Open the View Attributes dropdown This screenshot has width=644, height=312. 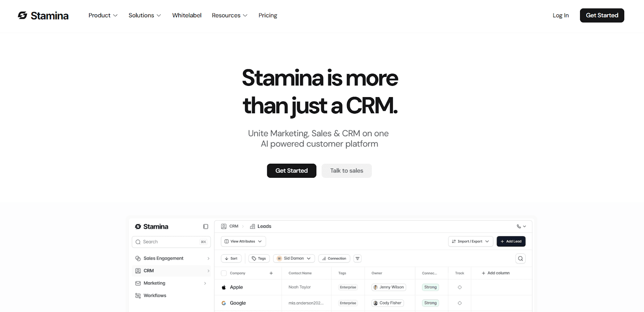tap(243, 241)
